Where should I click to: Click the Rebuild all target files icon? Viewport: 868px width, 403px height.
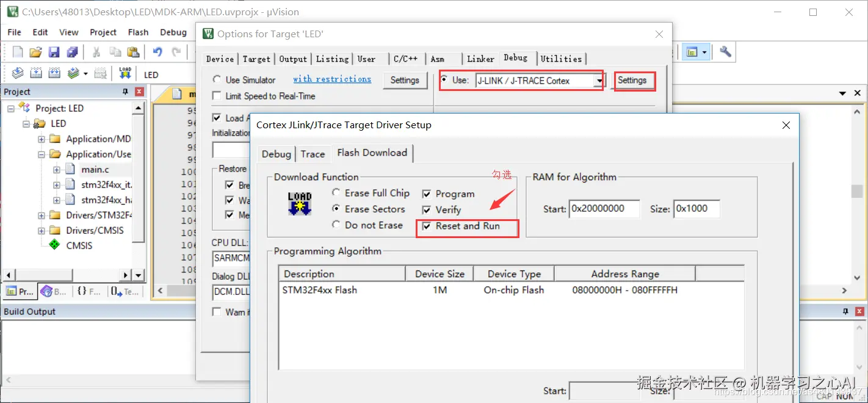54,74
